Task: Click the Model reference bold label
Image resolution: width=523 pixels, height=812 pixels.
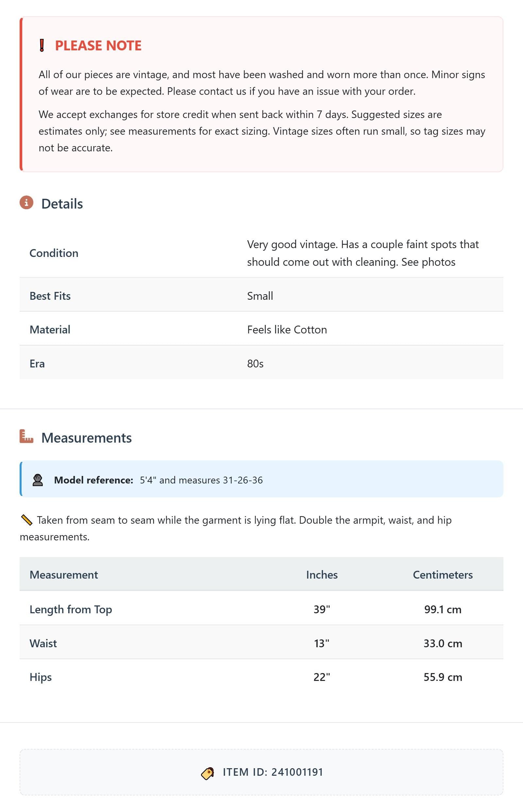Action: pyautogui.click(x=94, y=480)
